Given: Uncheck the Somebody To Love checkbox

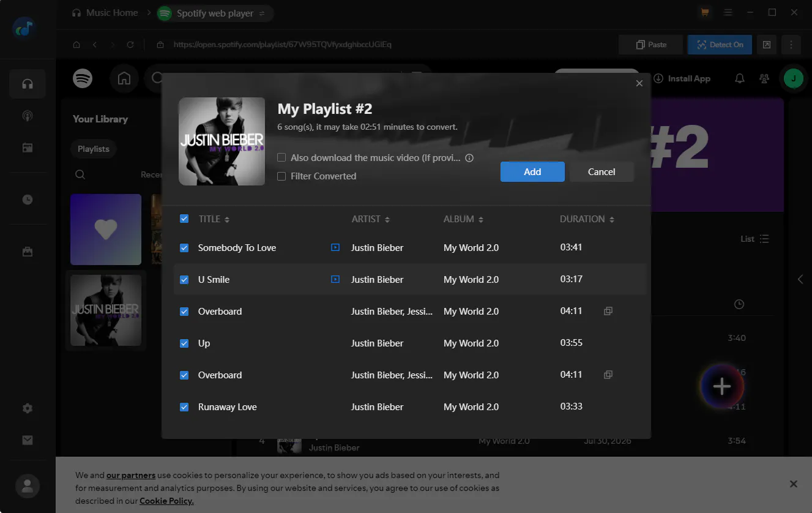Looking at the screenshot, I should tap(184, 248).
